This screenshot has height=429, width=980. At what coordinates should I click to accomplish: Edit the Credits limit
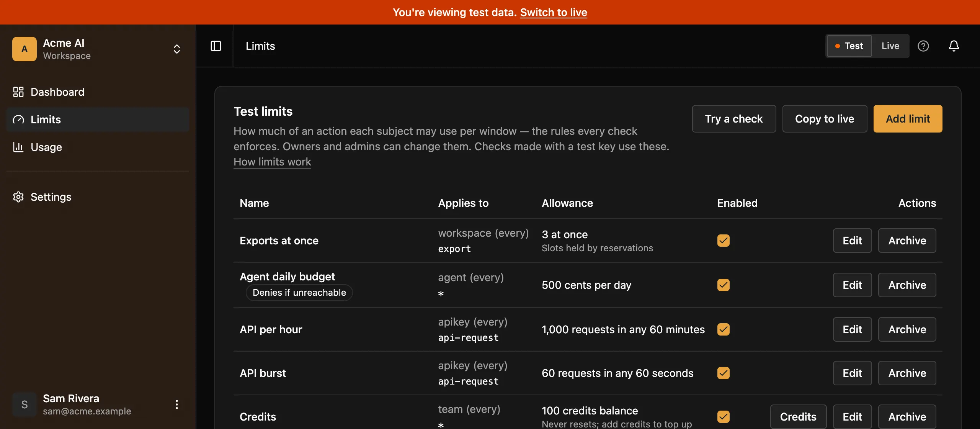pyautogui.click(x=852, y=417)
